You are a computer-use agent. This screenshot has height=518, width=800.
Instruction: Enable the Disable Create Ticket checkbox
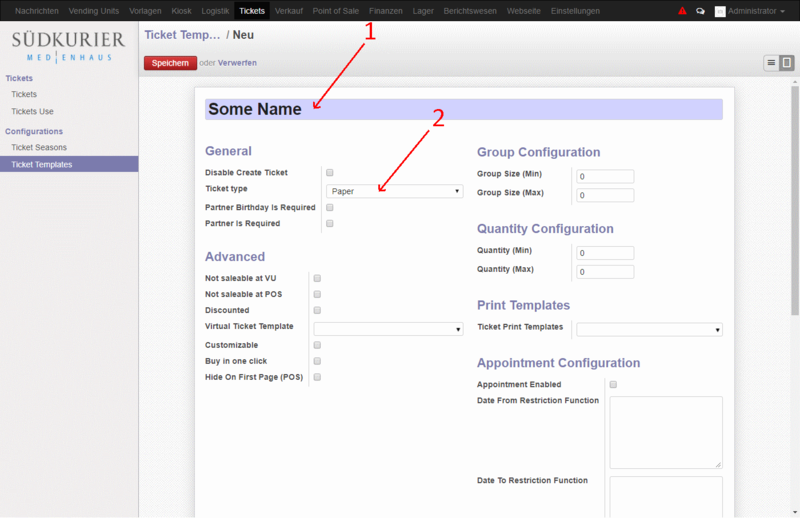(330, 173)
